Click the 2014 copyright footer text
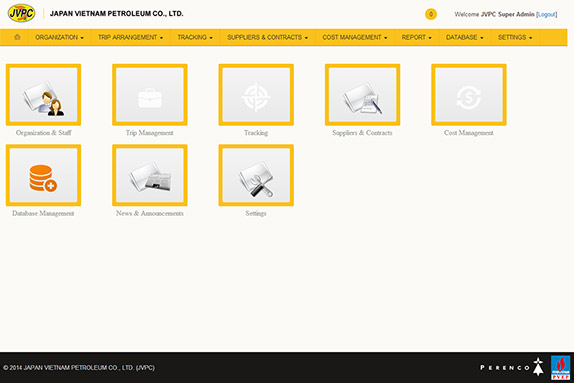This screenshot has height=383, width=574. click(79, 368)
